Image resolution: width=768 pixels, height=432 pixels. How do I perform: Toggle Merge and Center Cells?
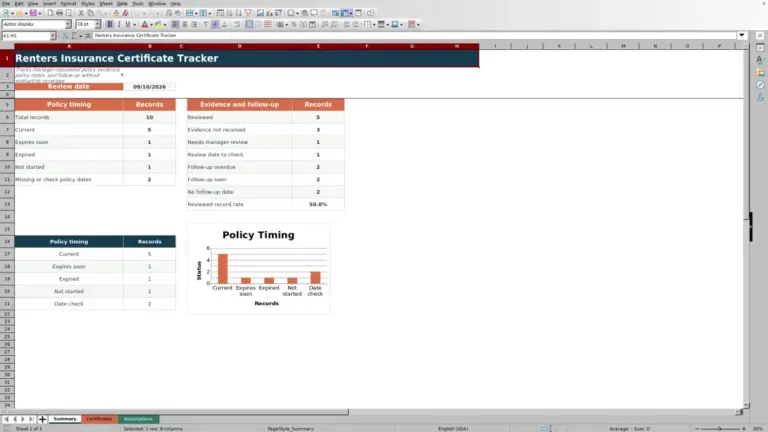249,24
